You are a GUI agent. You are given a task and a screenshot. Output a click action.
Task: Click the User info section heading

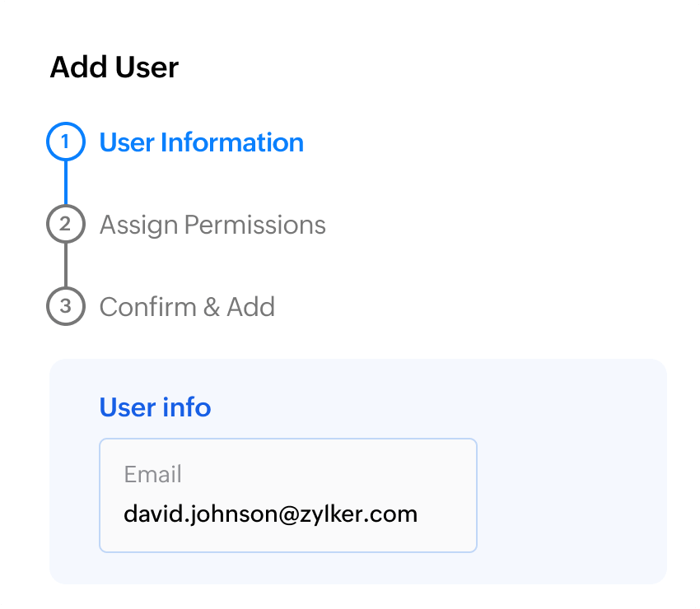pos(155,407)
